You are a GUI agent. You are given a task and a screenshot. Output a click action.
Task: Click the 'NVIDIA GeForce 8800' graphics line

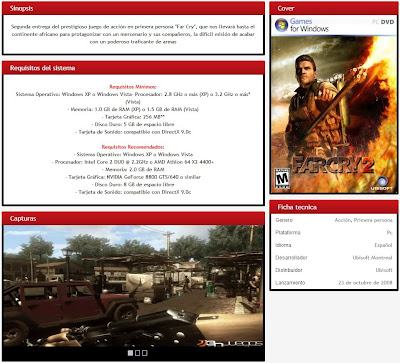133,177
